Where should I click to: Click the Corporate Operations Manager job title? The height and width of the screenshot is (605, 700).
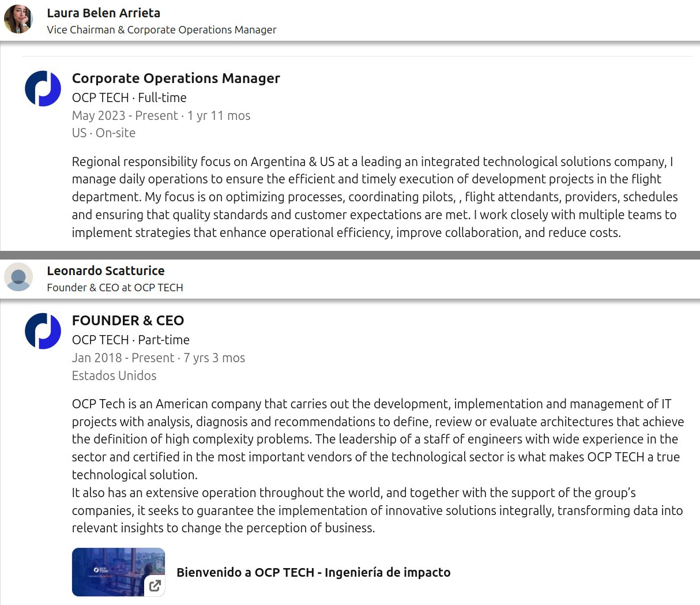pos(176,78)
